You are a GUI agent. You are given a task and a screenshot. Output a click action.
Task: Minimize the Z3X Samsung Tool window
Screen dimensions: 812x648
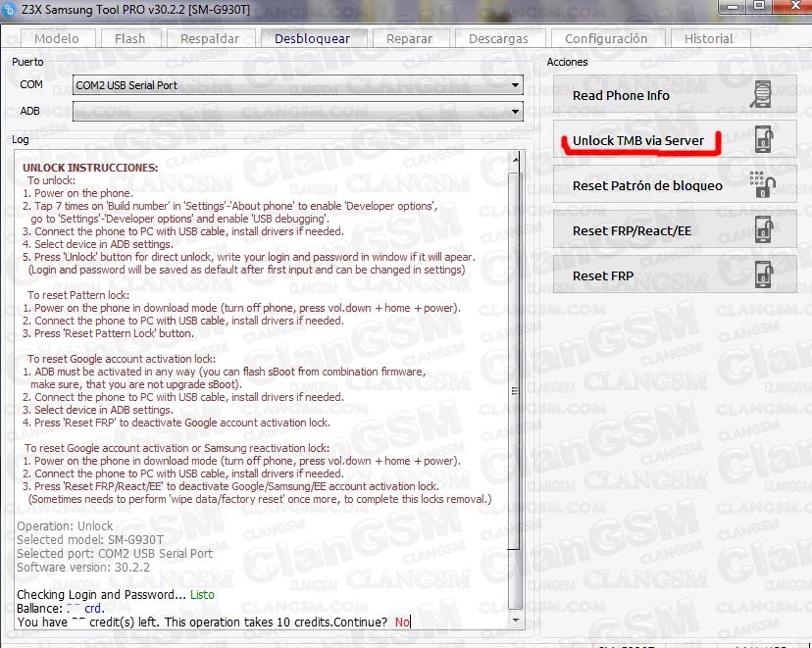(x=733, y=6)
